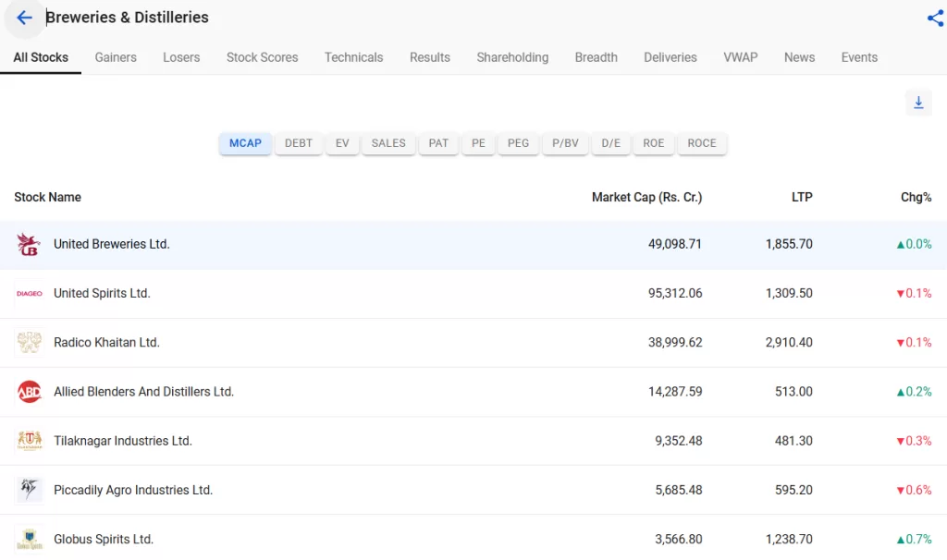947x560 pixels.
Task: Open the Stock Scores tab
Action: point(262,57)
